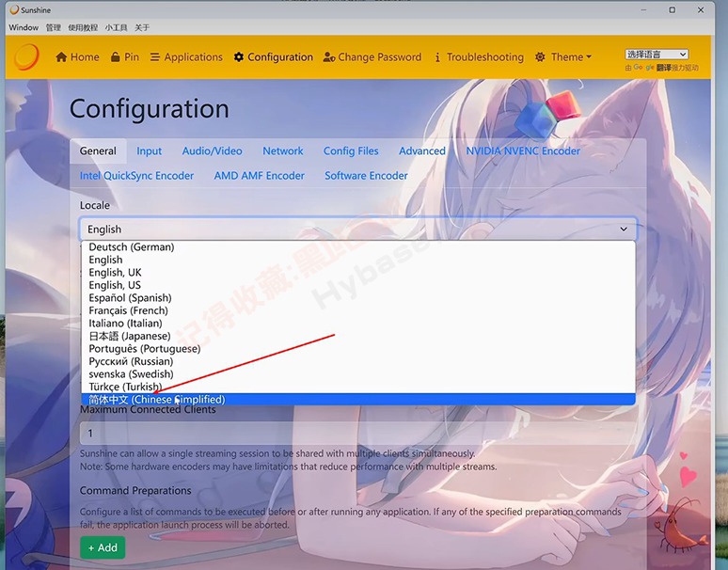Switch to the Network tab
728x570 pixels.
283,150
